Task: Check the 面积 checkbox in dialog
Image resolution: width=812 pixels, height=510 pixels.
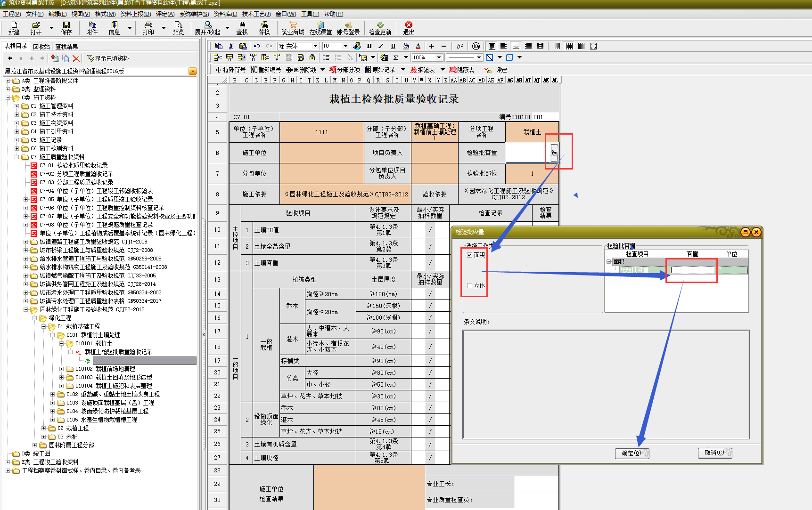Action: click(469, 255)
